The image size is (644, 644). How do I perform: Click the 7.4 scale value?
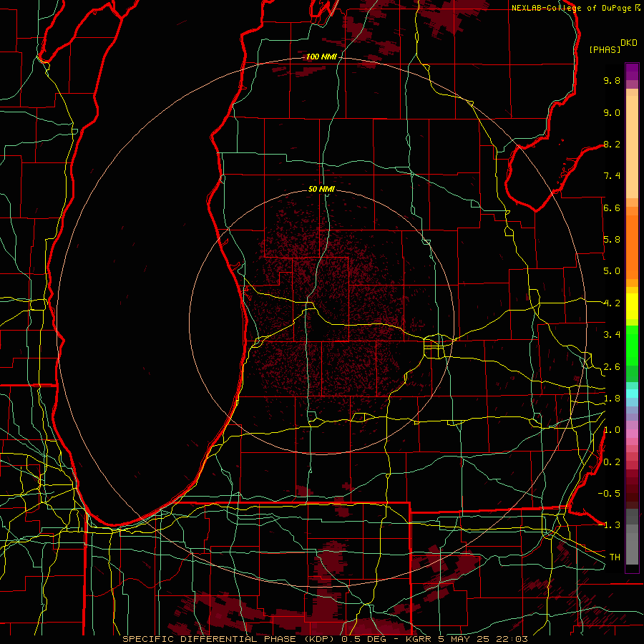point(612,176)
